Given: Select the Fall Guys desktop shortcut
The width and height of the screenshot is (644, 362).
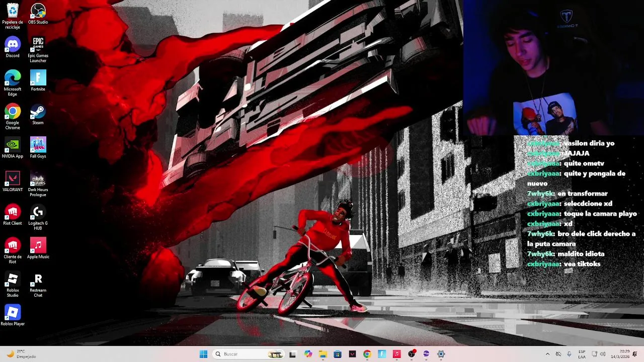Looking at the screenshot, I should point(38,148).
